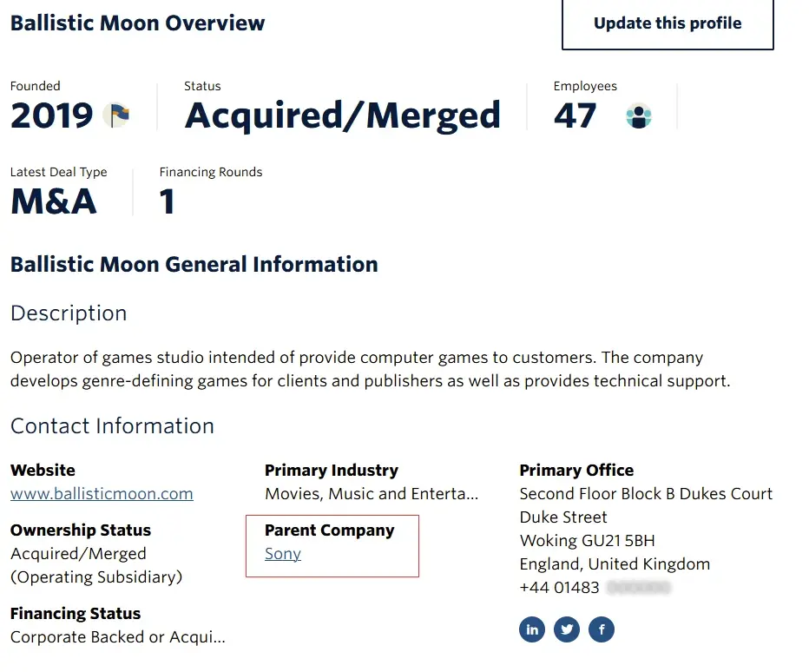Open the Facebook social icon
The height and width of the screenshot is (672, 809).
point(602,629)
